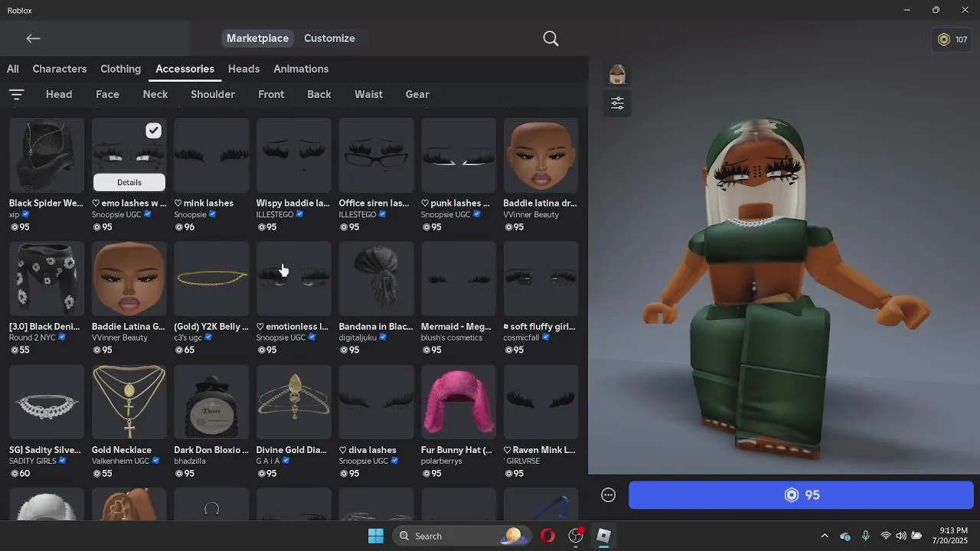Select the Bandana in Black hair thumbnail

click(x=376, y=279)
